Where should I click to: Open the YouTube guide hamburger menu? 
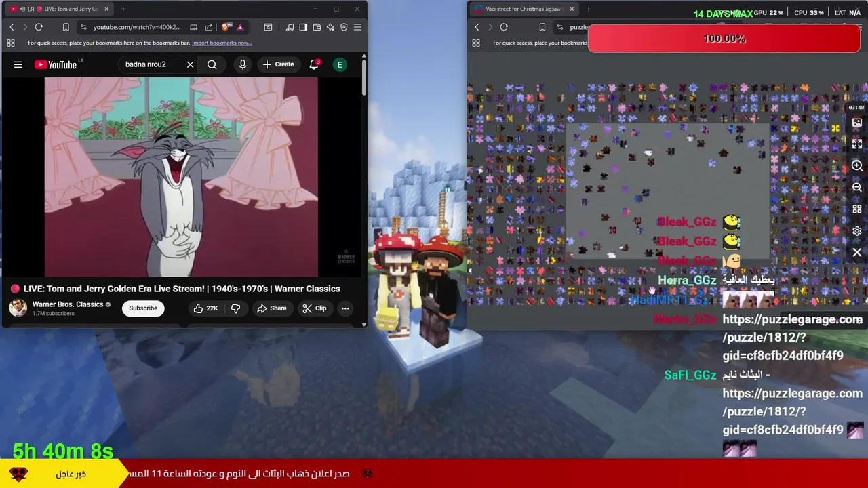pos(18,64)
